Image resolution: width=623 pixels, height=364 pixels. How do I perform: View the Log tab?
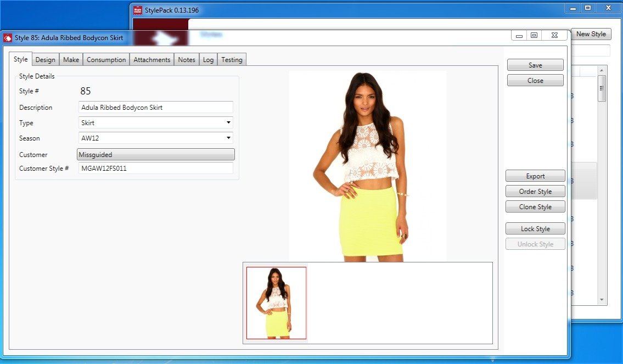point(208,60)
